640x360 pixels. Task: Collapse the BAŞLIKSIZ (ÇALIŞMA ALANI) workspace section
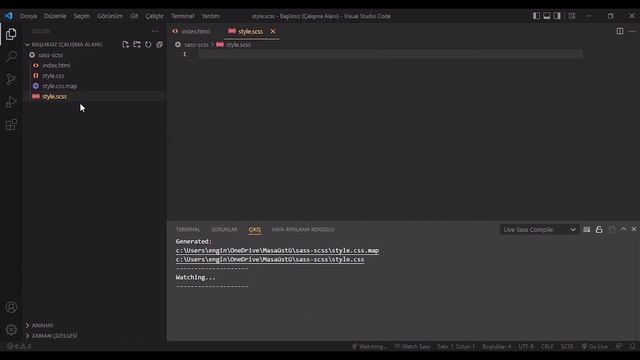point(67,44)
